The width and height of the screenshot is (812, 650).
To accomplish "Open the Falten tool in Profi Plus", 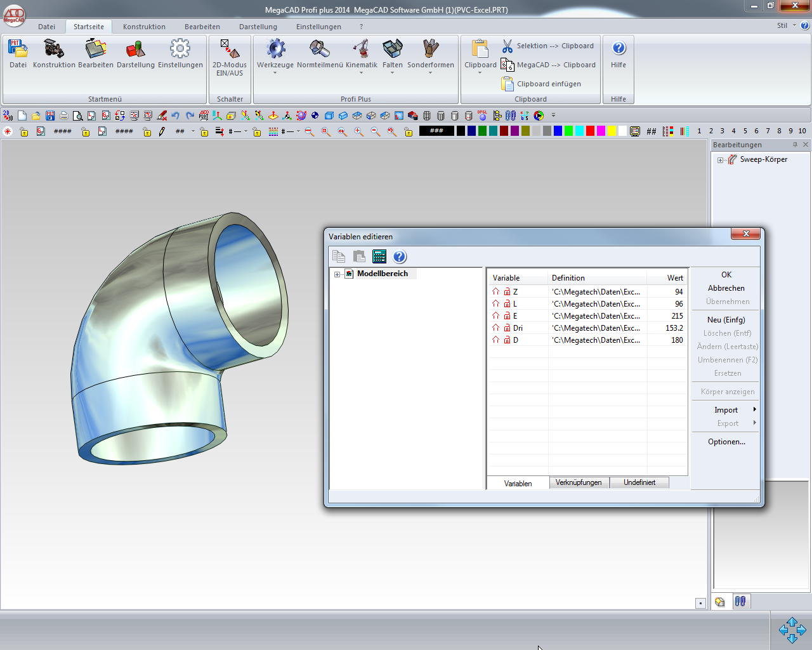I will 392,50.
